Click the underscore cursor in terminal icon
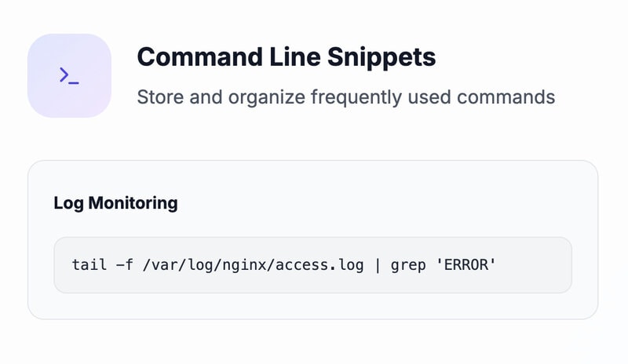The width and height of the screenshot is (628, 364). point(74,83)
